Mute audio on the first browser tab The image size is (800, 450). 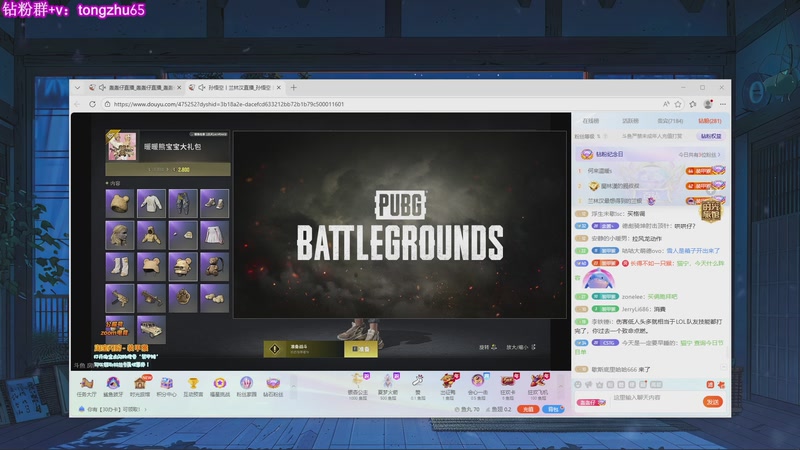click(103, 88)
